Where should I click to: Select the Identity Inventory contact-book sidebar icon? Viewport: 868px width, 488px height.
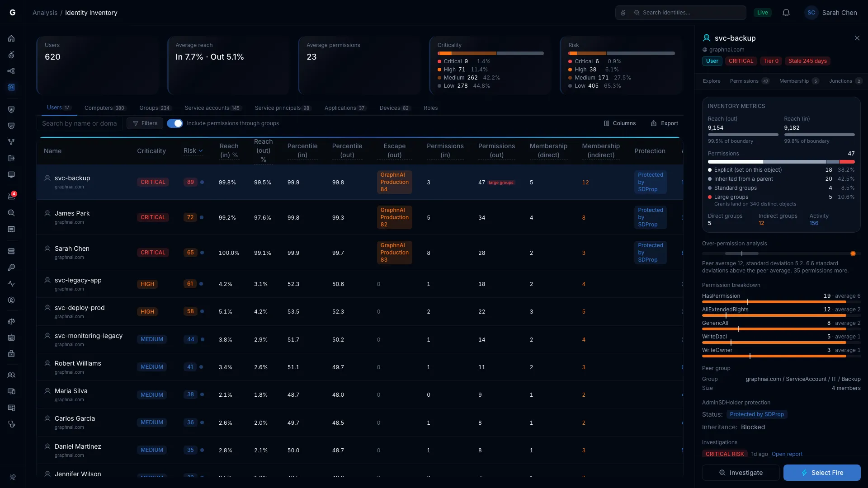click(x=11, y=87)
